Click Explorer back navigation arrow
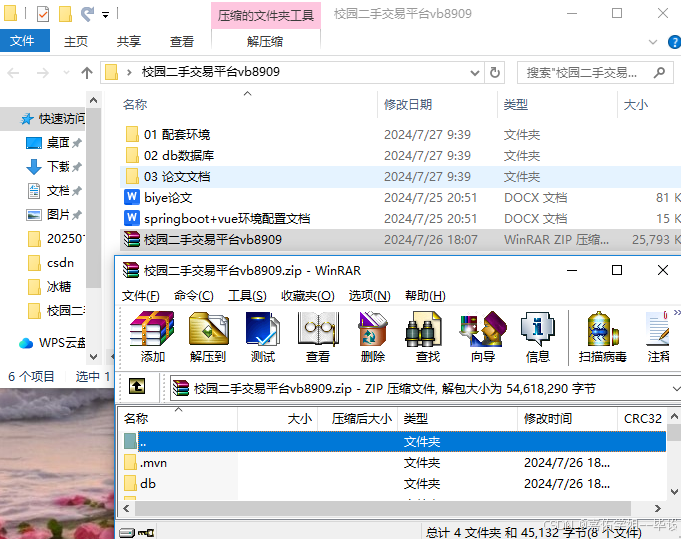The image size is (681, 539). click(13, 73)
